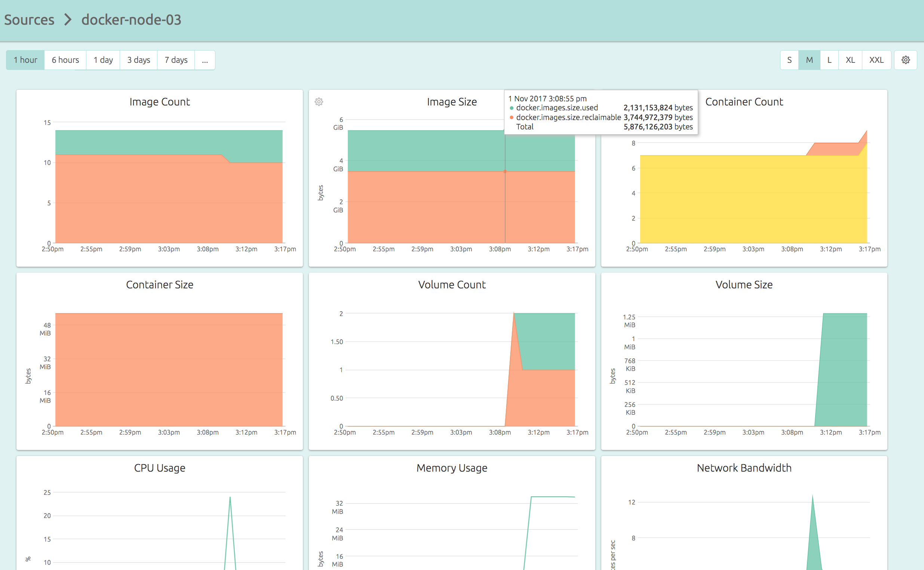Switch to the 6 hours range
924x570 pixels.
[65, 60]
